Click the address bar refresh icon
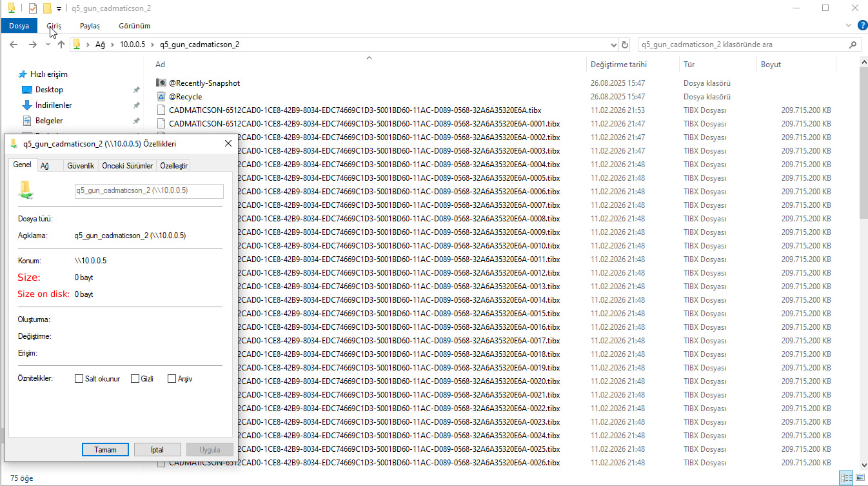The image size is (868, 486). point(624,45)
